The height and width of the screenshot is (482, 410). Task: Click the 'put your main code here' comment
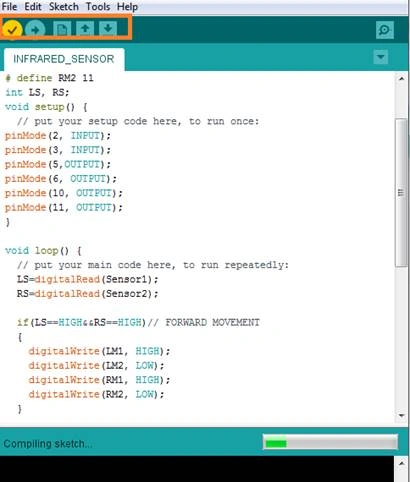153,265
